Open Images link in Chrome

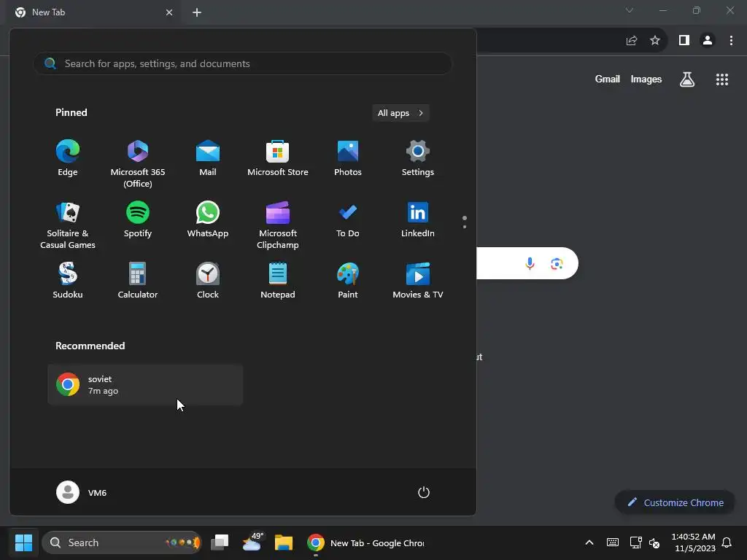646,79
